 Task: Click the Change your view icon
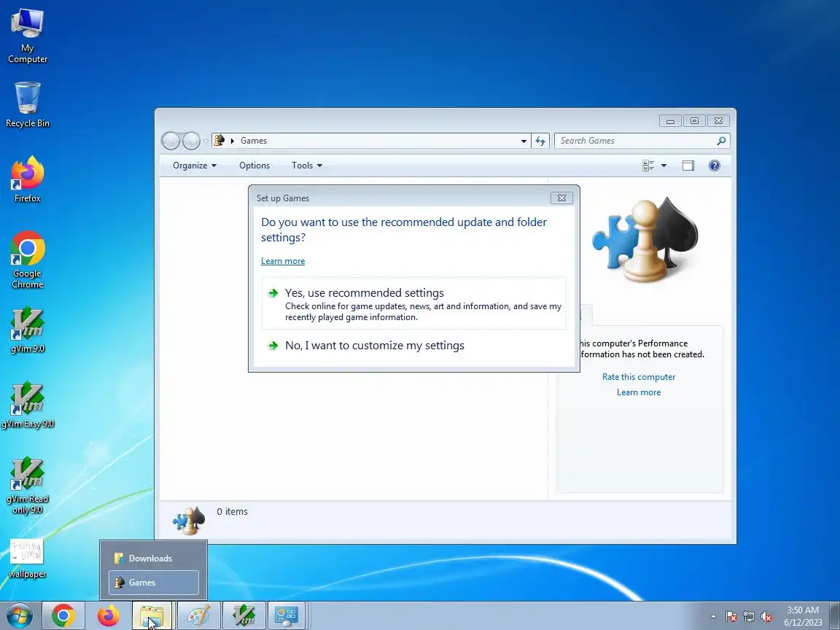point(648,166)
